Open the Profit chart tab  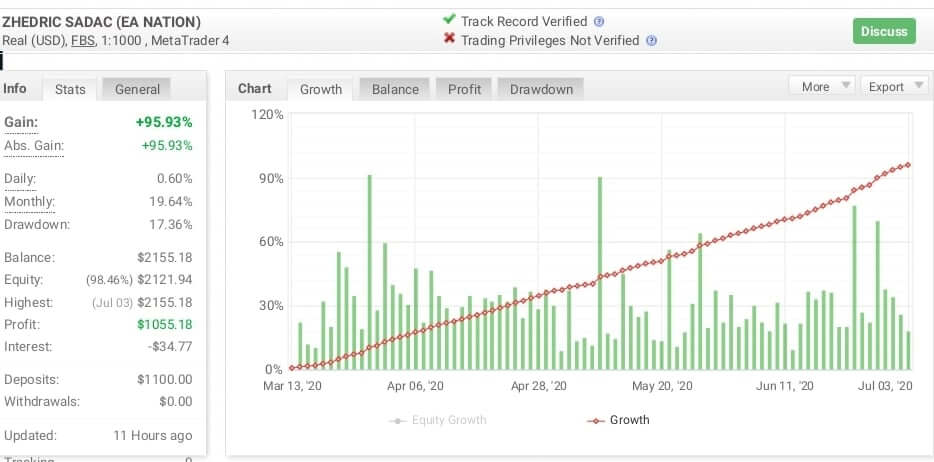coord(464,89)
